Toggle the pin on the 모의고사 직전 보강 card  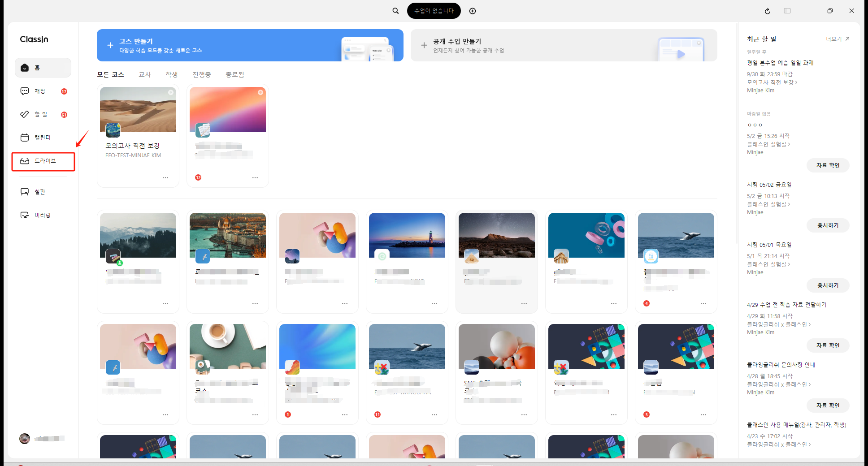pos(171,92)
